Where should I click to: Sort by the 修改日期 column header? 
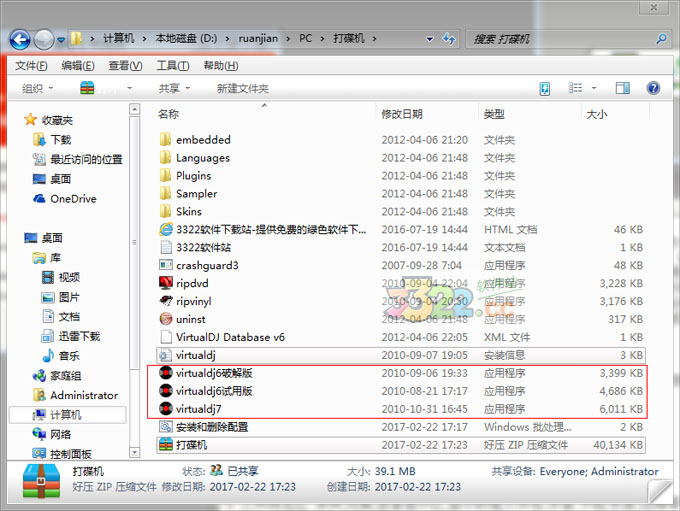point(402,114)
